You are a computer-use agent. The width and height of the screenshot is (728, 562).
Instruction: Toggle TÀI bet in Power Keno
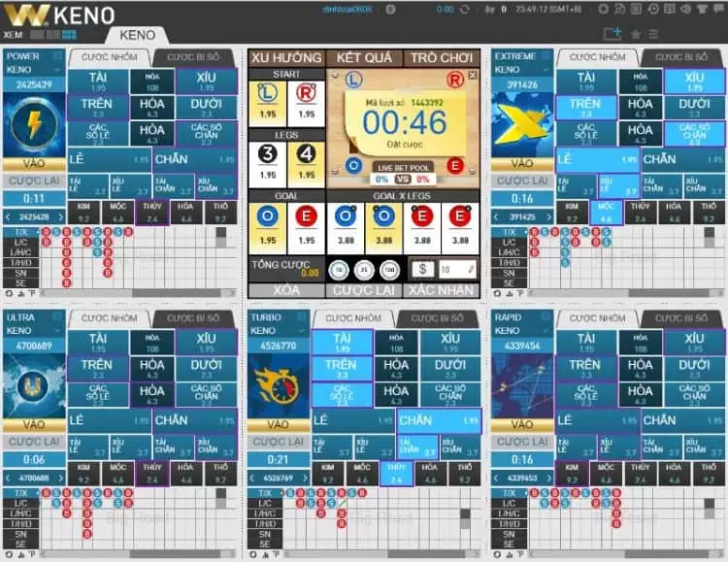point(98,82)
